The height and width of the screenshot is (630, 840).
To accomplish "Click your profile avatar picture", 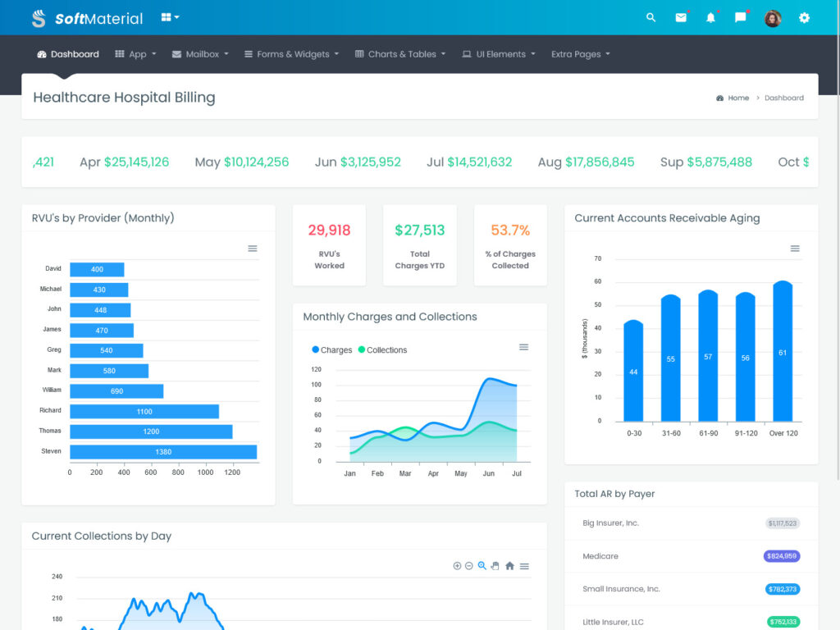I will click(772, 17).
